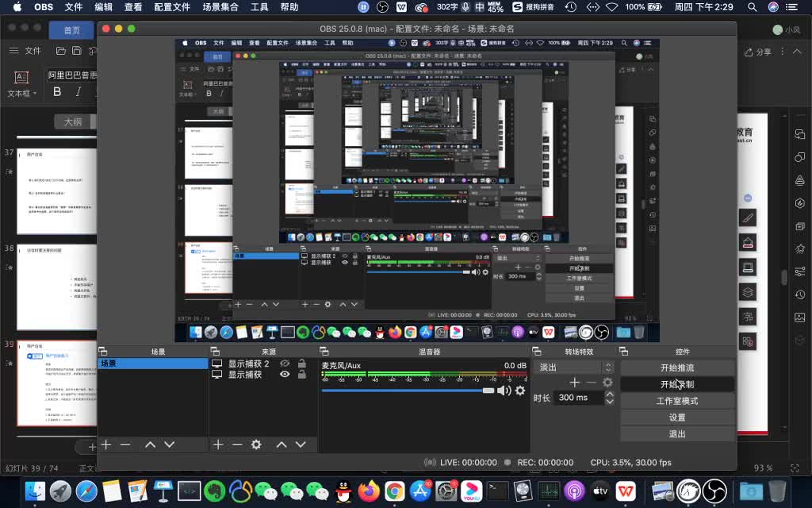Viewport: 812px width, 508px height.
Task: Pop out the 控件 dock panel icon
Action: (x=624, y=352)
